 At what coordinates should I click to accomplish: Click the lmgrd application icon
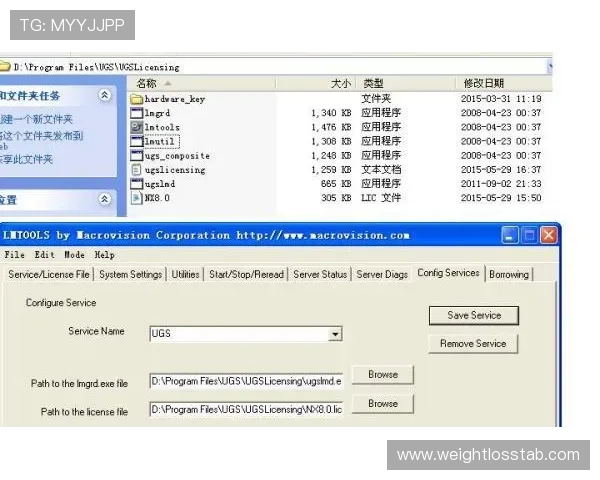click(x=137, y=113)
